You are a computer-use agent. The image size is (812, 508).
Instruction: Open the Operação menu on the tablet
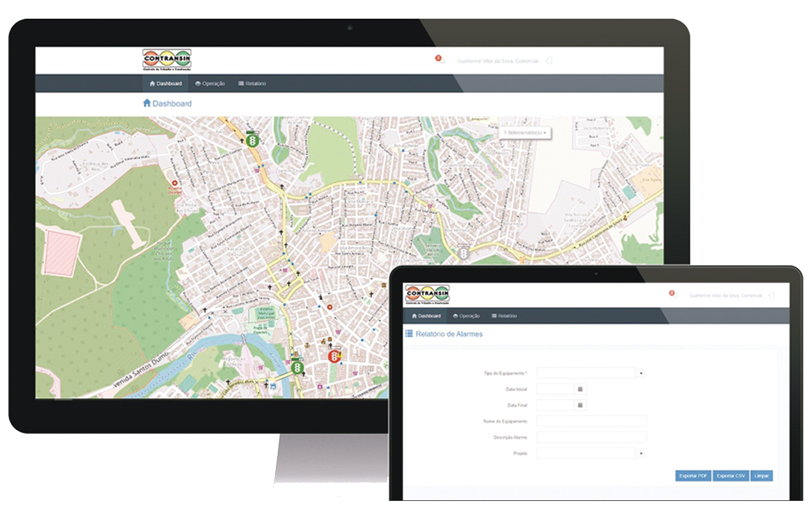click(466, 316)
